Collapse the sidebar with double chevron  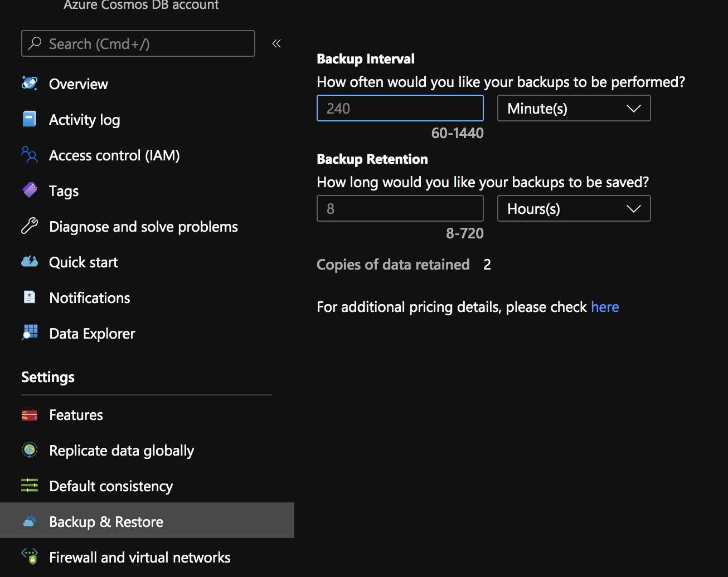276,43
